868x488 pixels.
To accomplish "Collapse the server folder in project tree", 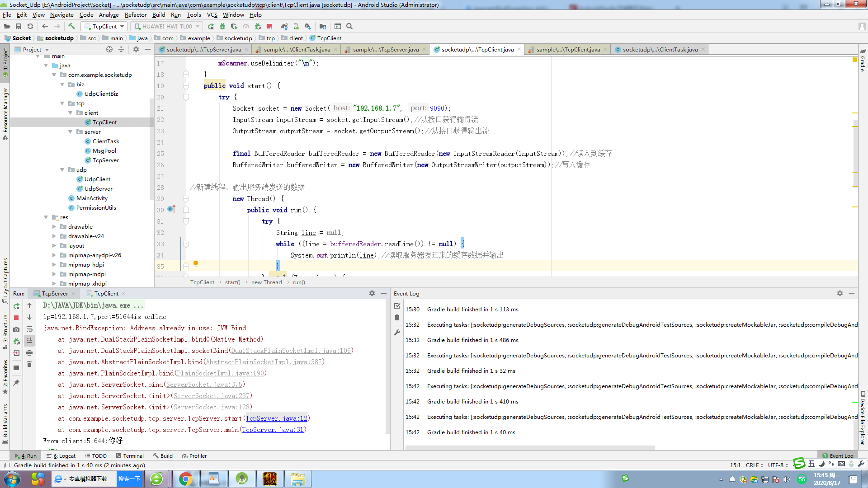I will [71, 132].
